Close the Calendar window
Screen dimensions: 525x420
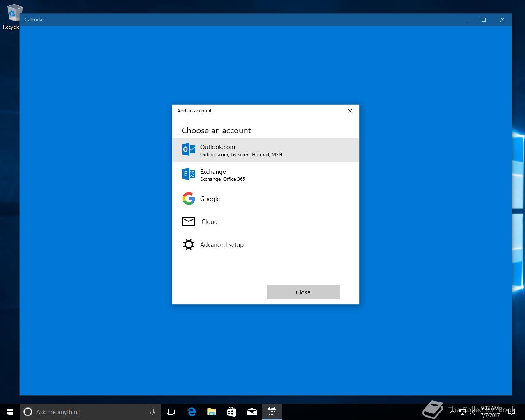point(502,20)
